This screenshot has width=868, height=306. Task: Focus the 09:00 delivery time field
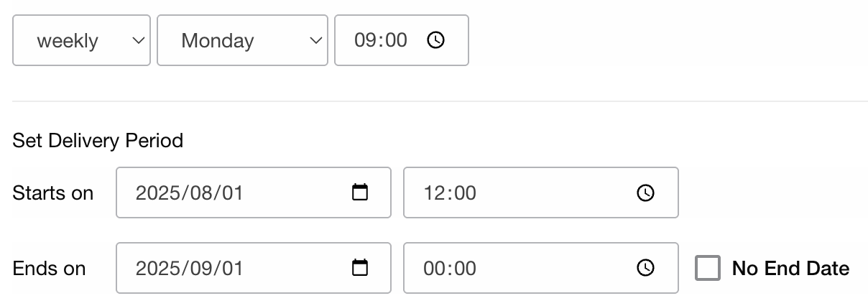pos(381,40)
